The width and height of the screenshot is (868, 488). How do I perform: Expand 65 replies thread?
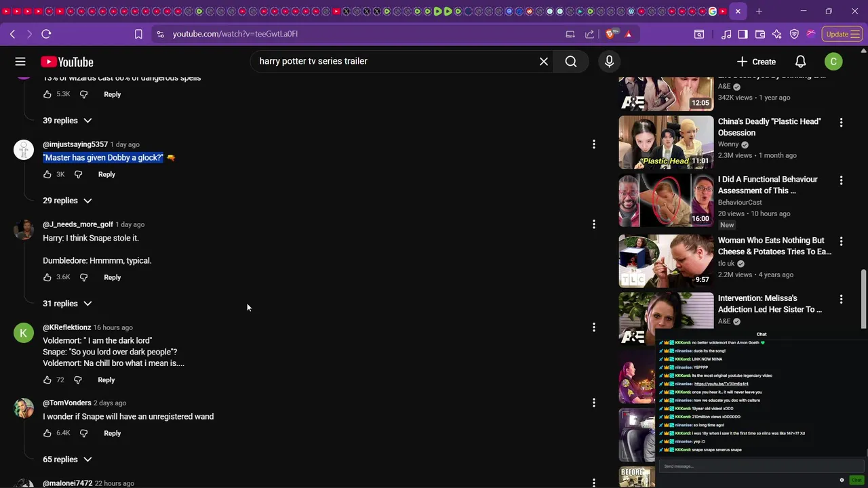pyautogui.click(x=67, y=460)
